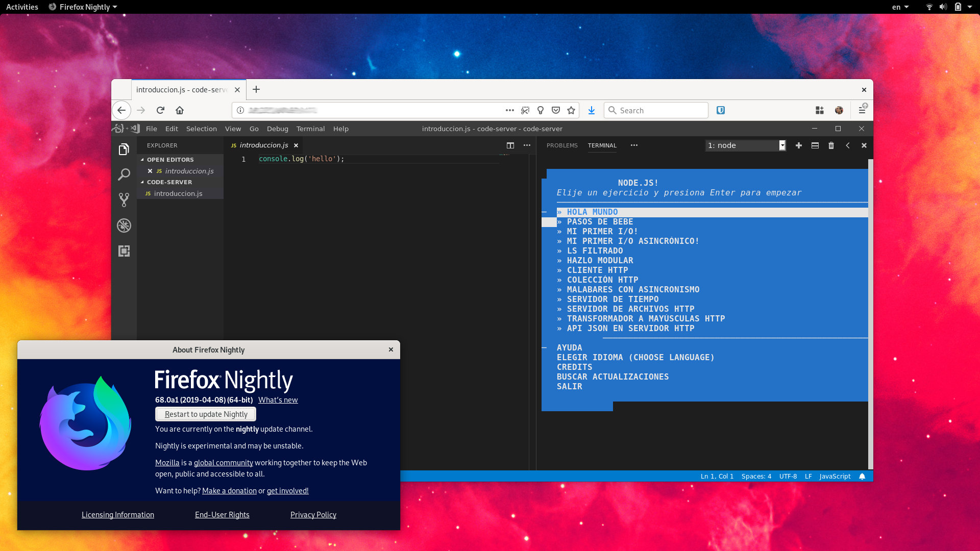Open Bitwarden extension icon

[721, 110]
